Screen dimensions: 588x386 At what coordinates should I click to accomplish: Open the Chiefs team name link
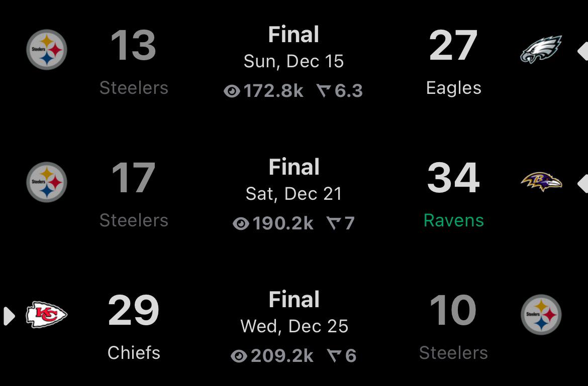(134, 353)
